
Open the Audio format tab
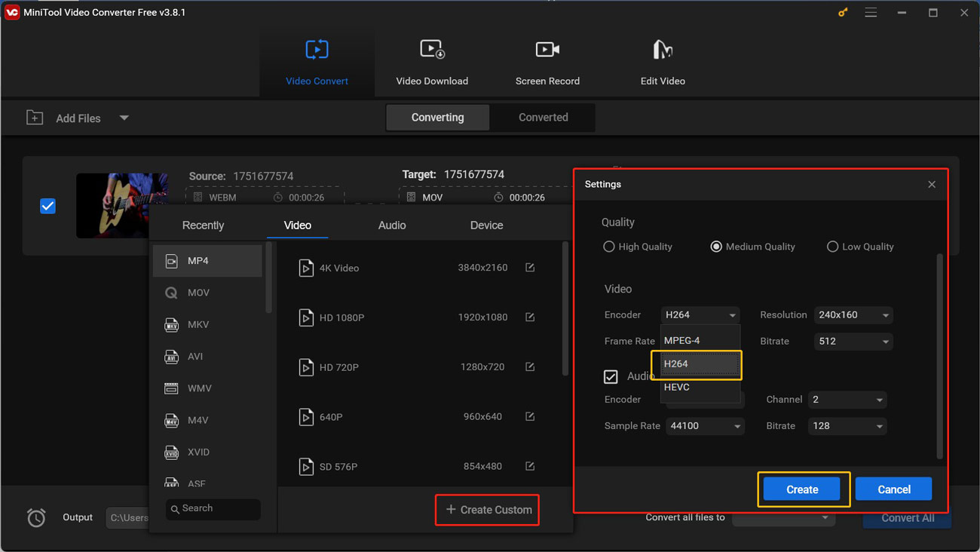pyautogui.click(x=392, y=225)
